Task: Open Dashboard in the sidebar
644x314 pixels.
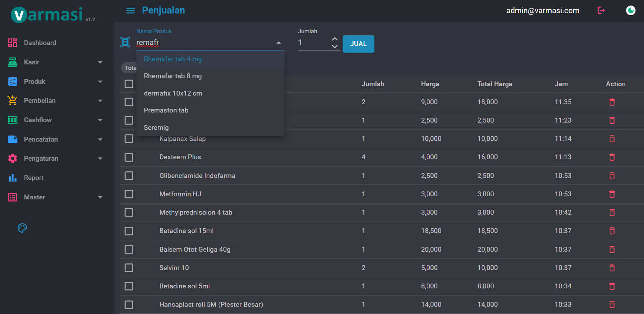Action: [x=40, y=43]
